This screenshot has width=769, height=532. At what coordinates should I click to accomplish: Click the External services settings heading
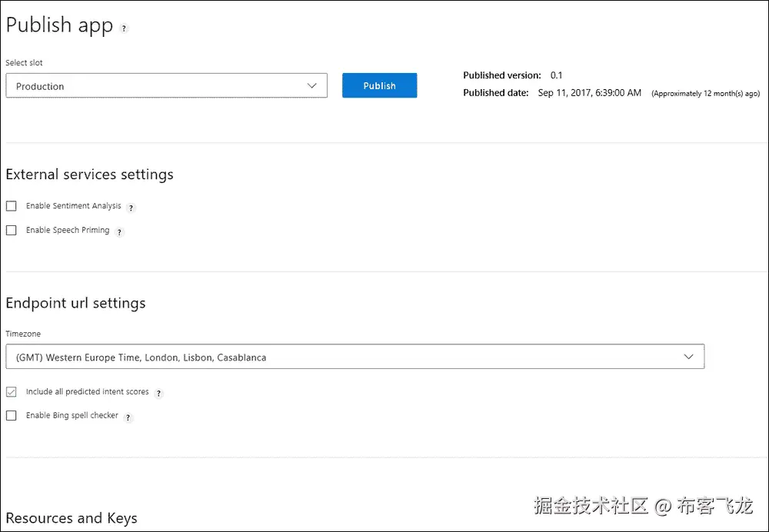pos(89,175)
